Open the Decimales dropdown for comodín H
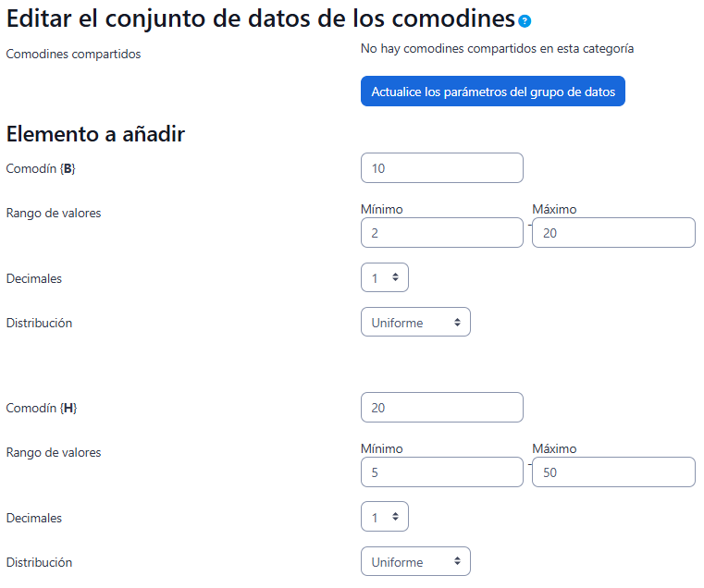The height and width of the screenshot is (588, 704). pyautogui.click(x=384, y=517)
